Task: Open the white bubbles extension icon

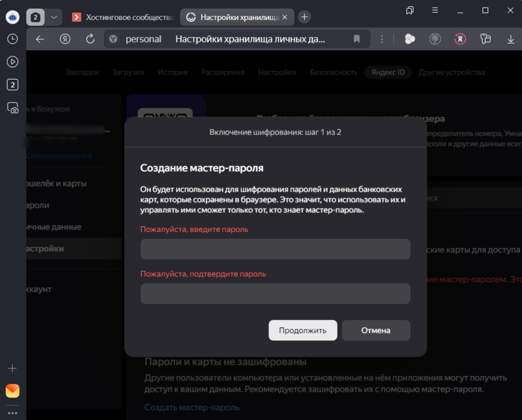Action: point(410,39)
